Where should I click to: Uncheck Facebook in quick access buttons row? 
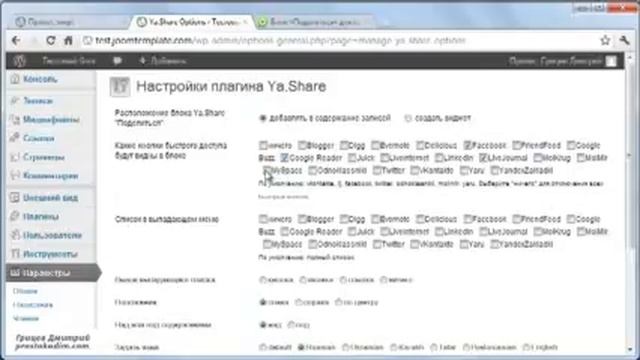467,145
